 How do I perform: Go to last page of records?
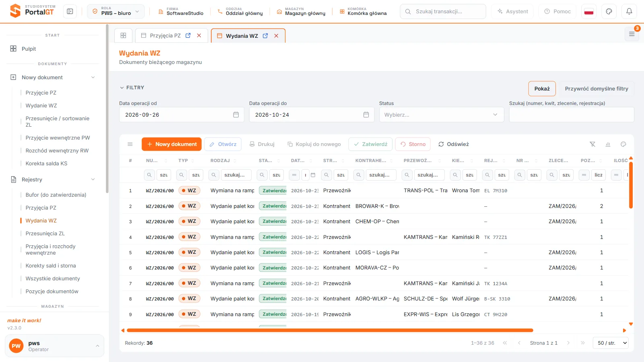coord(582,343)
